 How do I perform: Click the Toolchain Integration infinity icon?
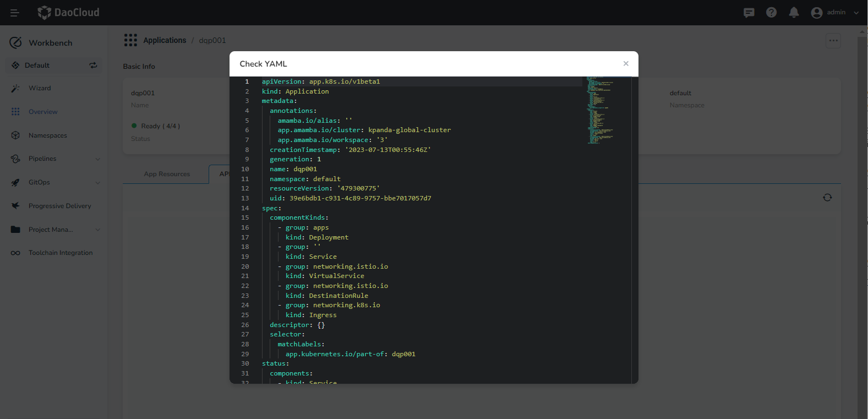[x=15, y=253]
